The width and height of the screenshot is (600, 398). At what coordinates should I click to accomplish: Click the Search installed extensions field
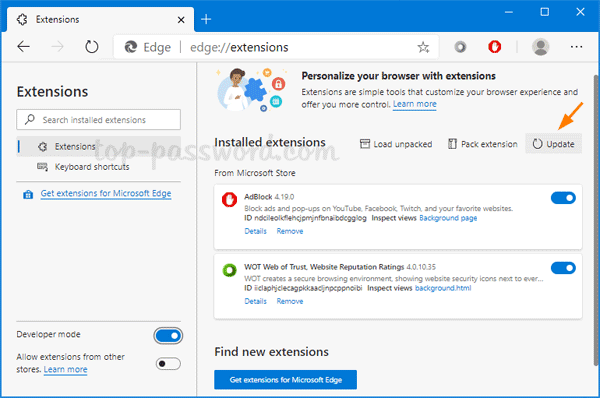(x=99, y=120)
